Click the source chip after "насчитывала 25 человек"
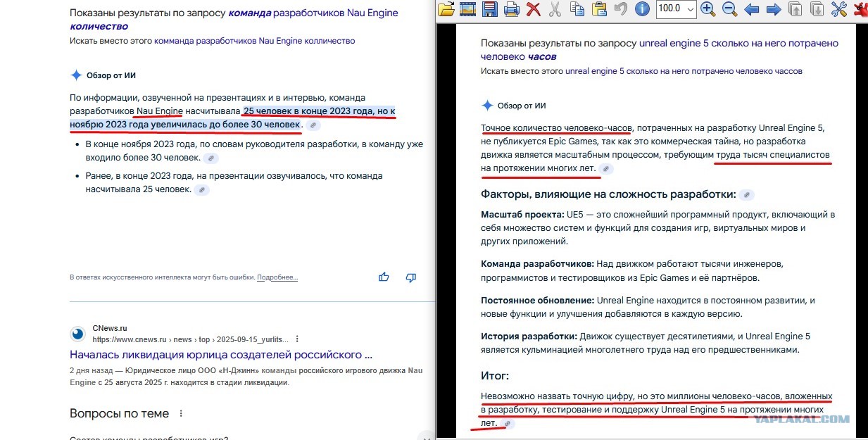The width and height of the screenshot is (868, 440). click(x=202, y=190)
